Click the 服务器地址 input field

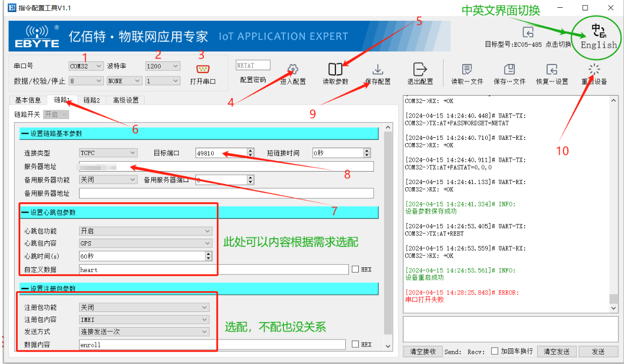pyautogui.click(x=226, y=166)
